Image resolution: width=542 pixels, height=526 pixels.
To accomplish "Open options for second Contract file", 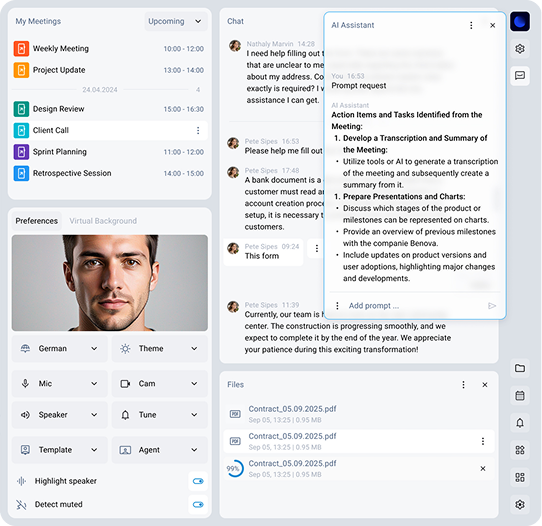I will [483, 441].
